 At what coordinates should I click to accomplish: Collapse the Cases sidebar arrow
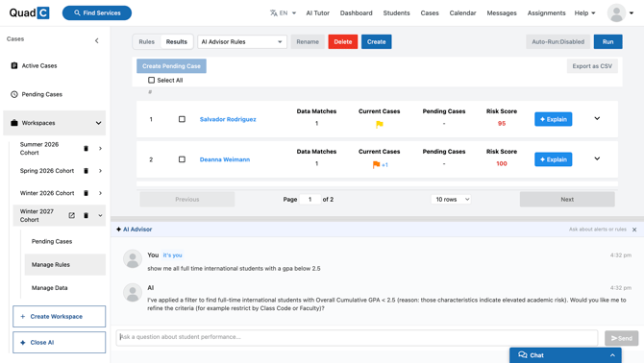click(x=96, y=40)
